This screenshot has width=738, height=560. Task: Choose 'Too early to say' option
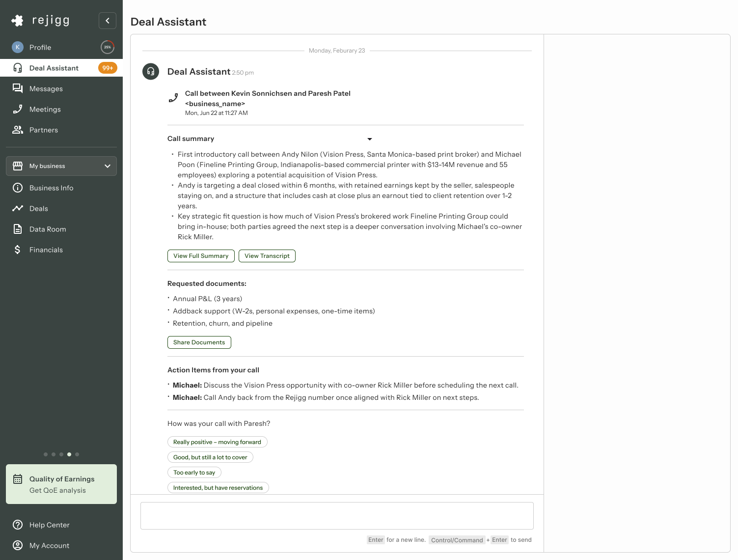coord(194,473)
